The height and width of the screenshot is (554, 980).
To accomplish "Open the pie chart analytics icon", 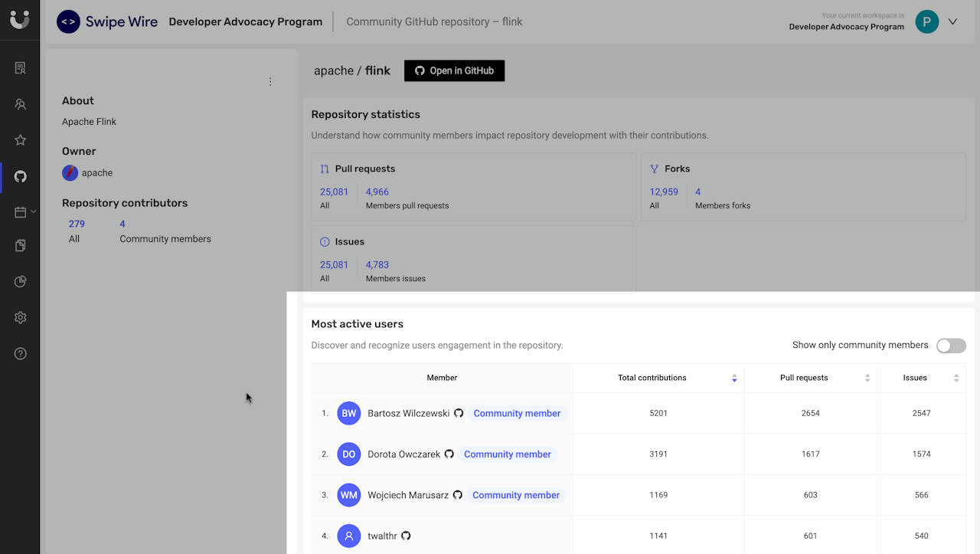I will pos(21,282).
